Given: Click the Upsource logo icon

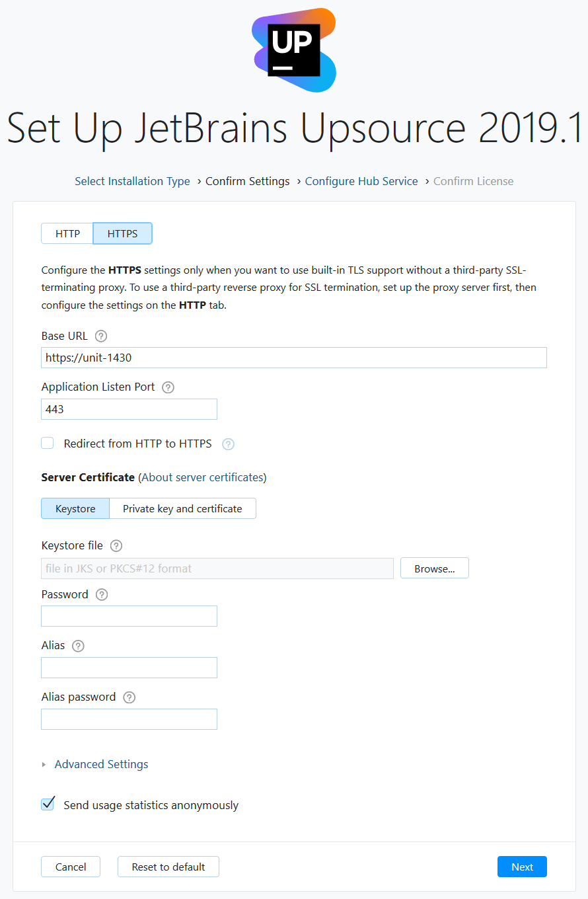Looking at the screenshot, I should point(294,50).
